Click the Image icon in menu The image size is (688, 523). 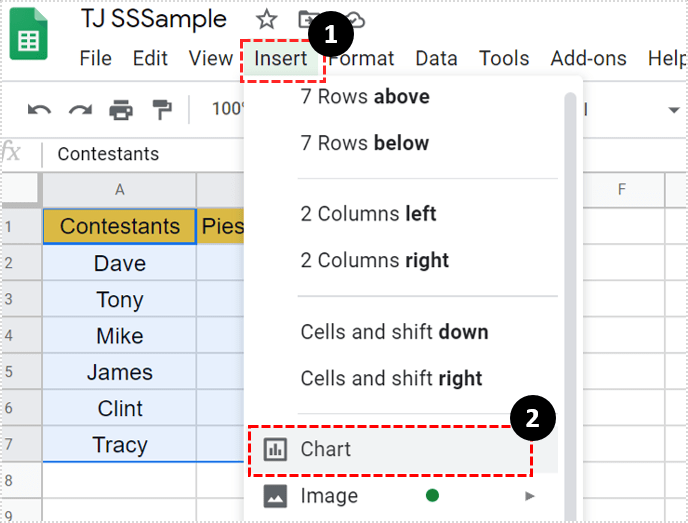pos(274,496)
